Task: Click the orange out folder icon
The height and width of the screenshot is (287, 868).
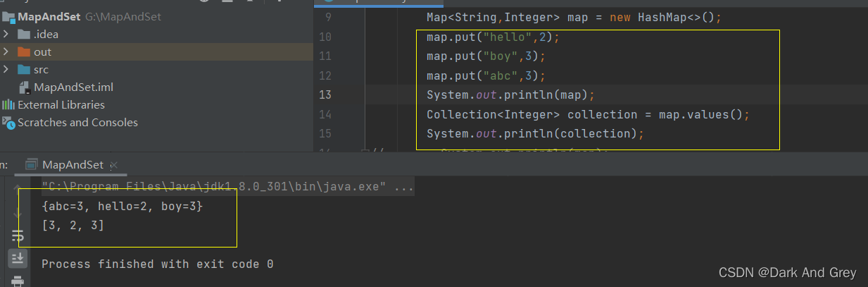Action: [24, 52]
